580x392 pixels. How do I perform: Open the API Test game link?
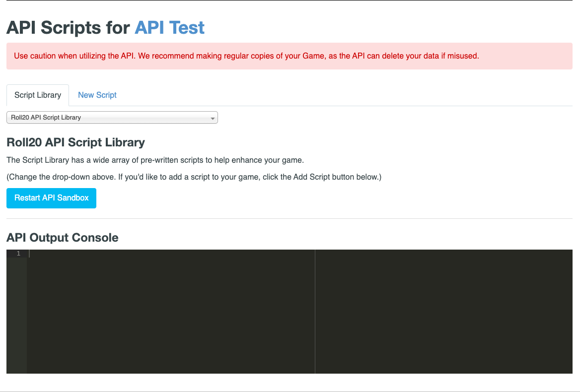click(x=169, y=28)
